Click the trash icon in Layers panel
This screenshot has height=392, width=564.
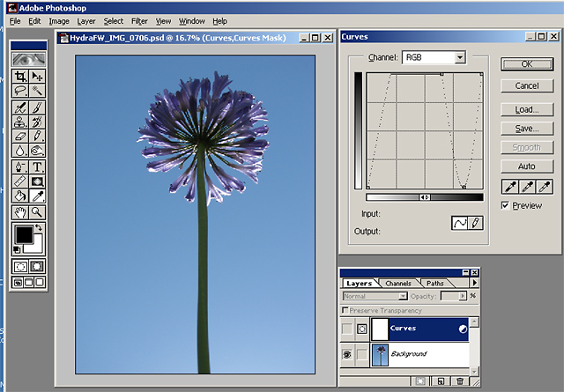coord(458,381)
